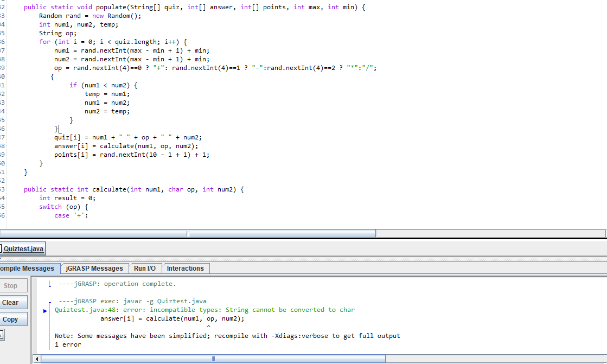607x364 pixels.
Task: Place cursor on the calculate method declaration
Action: pyautogui.click(x=136, y=189)
